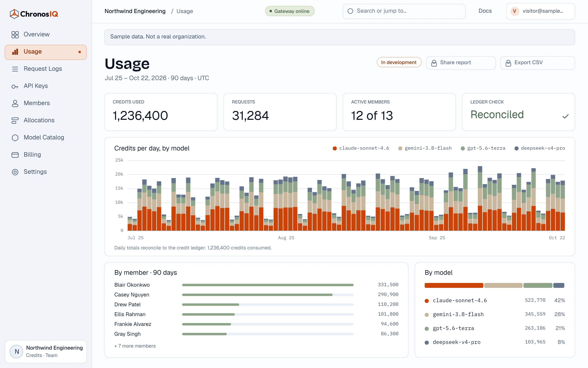The height and width of the screenshot is (368, 588).
Task: Click the search circle icon
Action: tap(350, 11)
